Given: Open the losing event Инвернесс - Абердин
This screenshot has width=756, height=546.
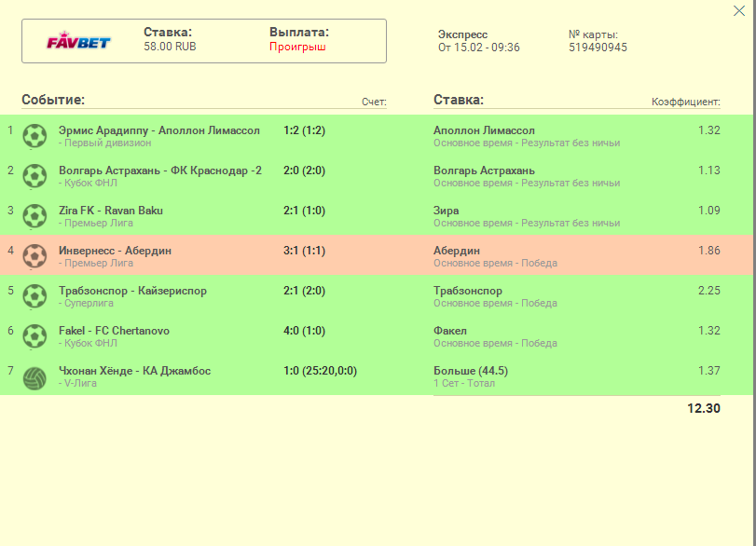Looking at the screenshot, I should point(115,251).
